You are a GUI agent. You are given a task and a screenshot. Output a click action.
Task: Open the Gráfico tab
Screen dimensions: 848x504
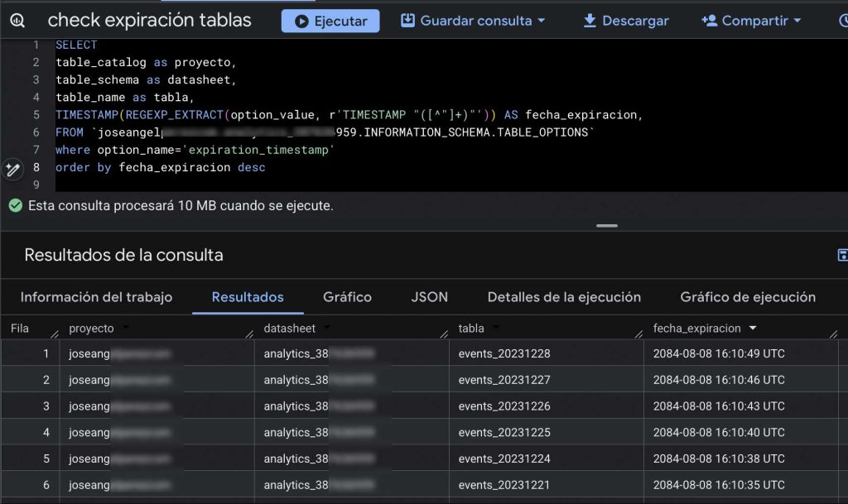(347, 297)
